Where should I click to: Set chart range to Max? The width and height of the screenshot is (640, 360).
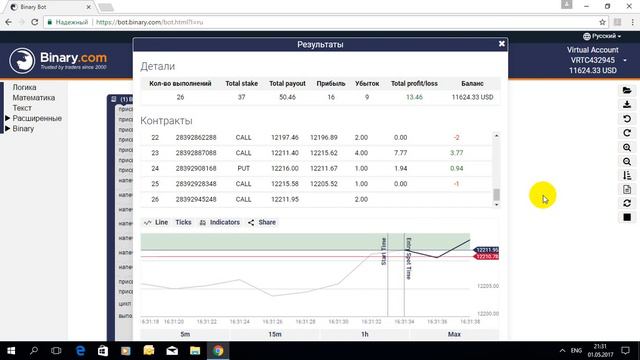(454, 334)
